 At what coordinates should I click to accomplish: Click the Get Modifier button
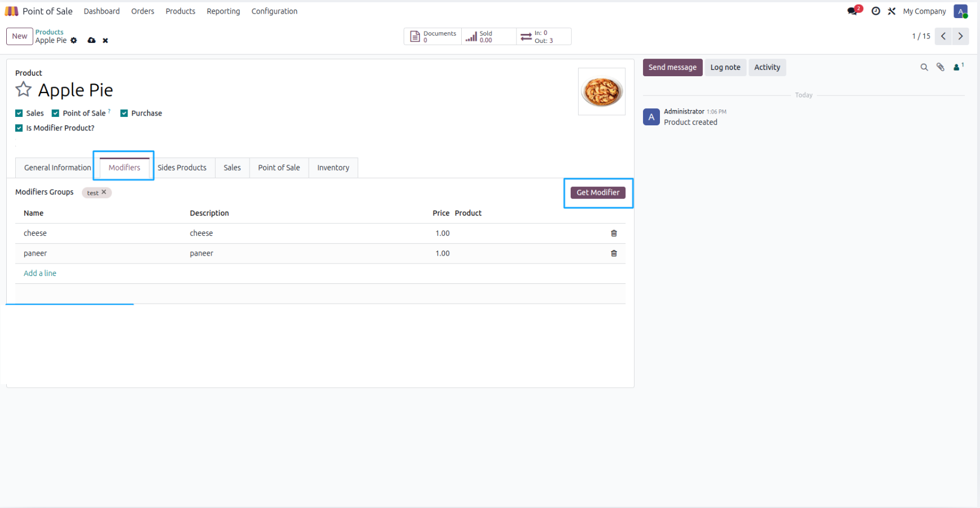(598, 192)
